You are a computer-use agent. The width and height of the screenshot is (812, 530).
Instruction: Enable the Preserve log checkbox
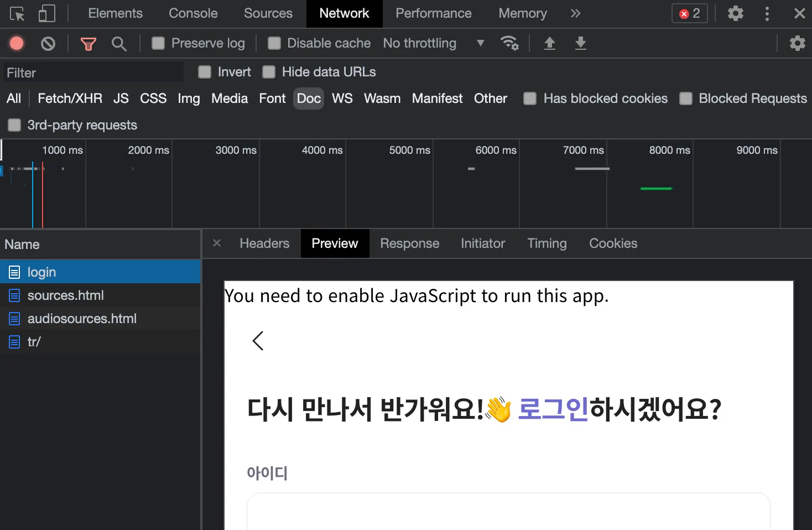click(158, 43)
